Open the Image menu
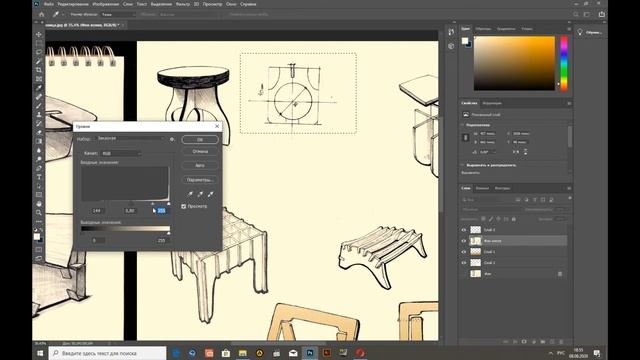640x360 pixels. tap(105, 4)
